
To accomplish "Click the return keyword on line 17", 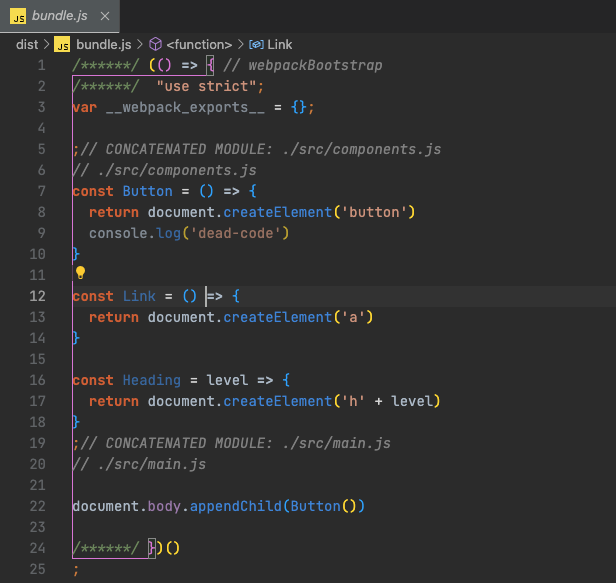I will (x=114, y=402).
